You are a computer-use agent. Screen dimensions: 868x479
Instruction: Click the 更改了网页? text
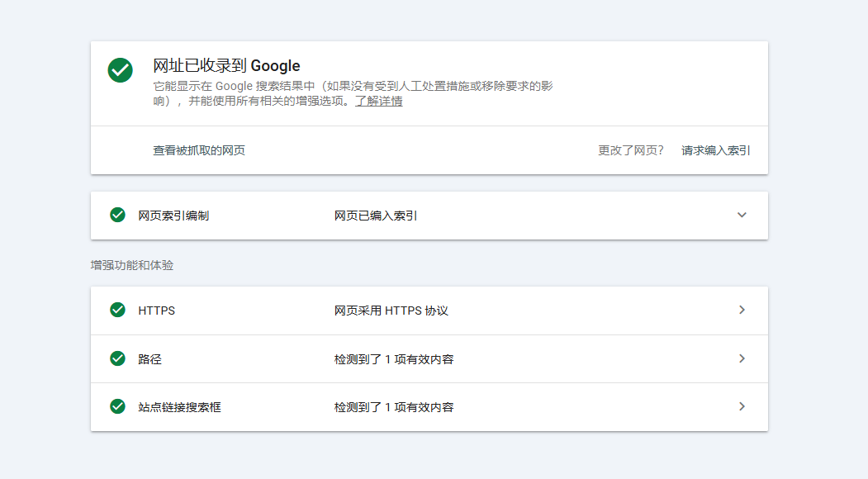630,150
